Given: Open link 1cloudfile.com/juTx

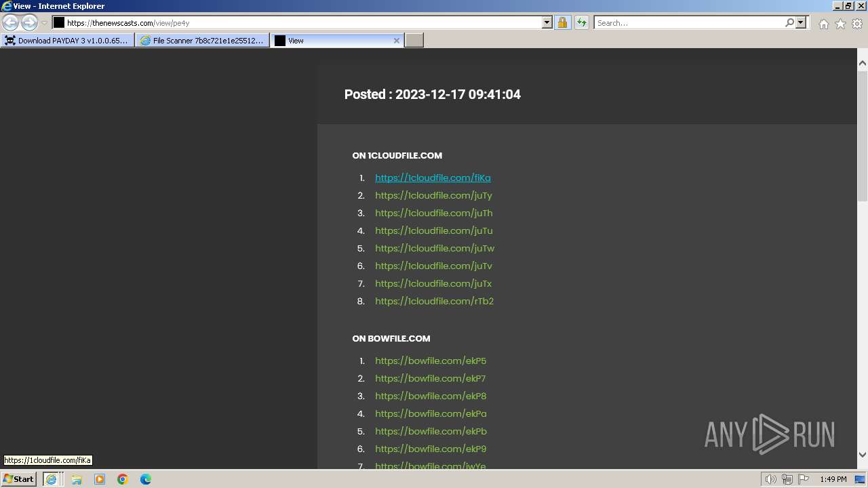Looking at the screenshot, I should pyautogui.click(x=433, y=283).
